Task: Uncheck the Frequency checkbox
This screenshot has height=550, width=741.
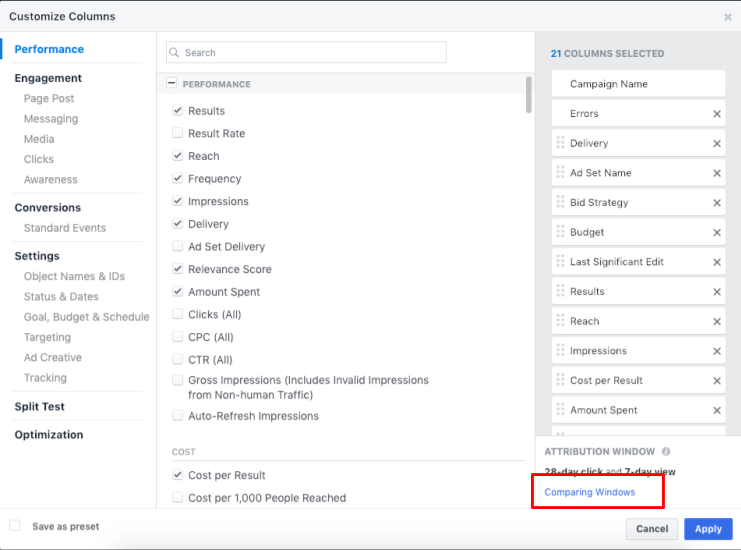Action: [178, 178]
